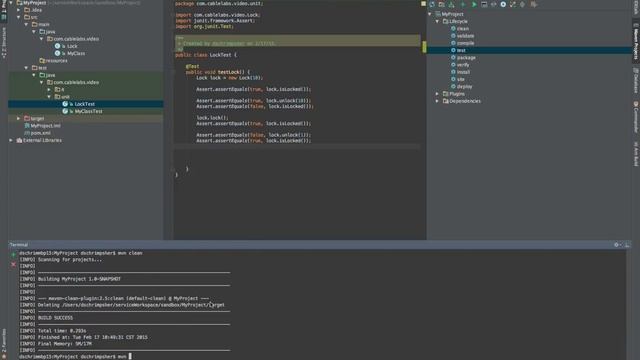Select the compile lifecycle goal
Screen dimensions: 640x360
point(465,43)
